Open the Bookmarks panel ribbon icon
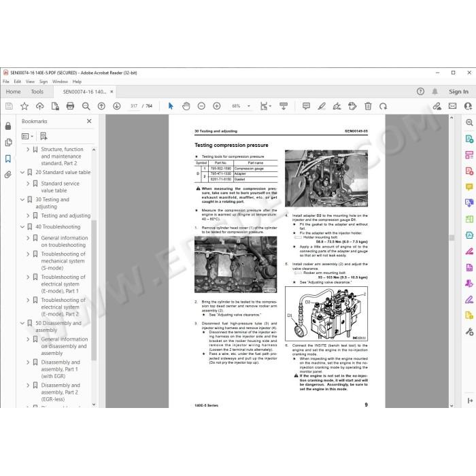This screenshot has width=476, height=476. pos(8,158)
